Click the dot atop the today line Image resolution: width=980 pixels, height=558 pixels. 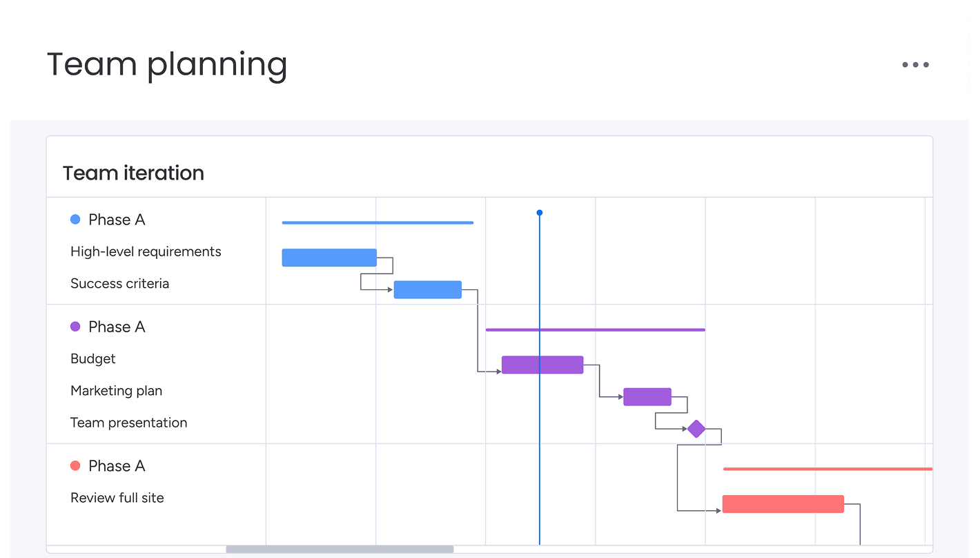pyautogui.click(x=539, y=213)
